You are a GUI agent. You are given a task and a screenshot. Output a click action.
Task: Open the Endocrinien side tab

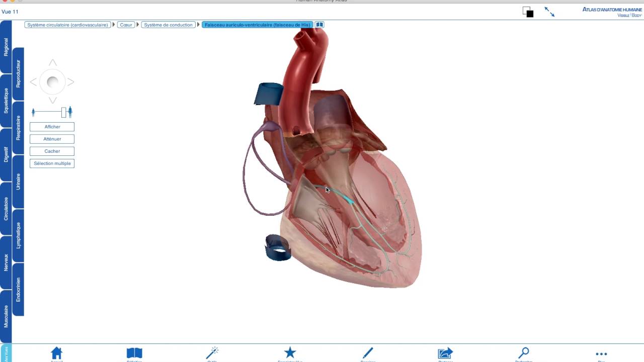[18, 290]
